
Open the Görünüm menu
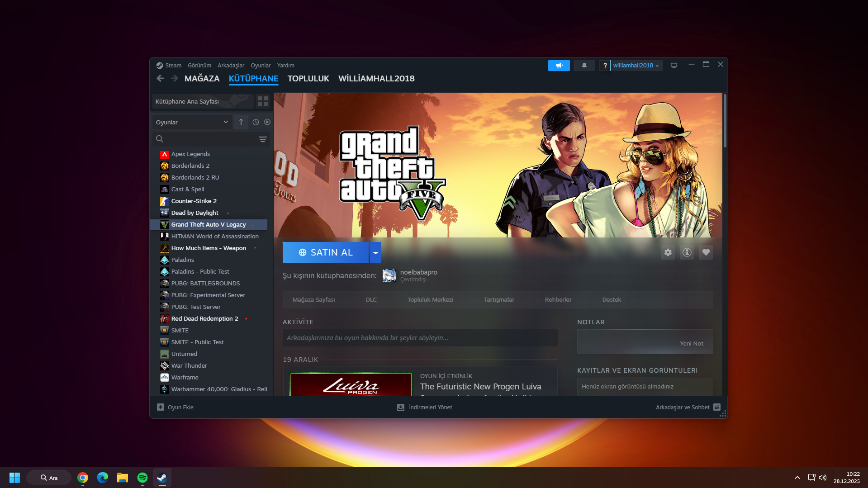(x=199, y=66)
